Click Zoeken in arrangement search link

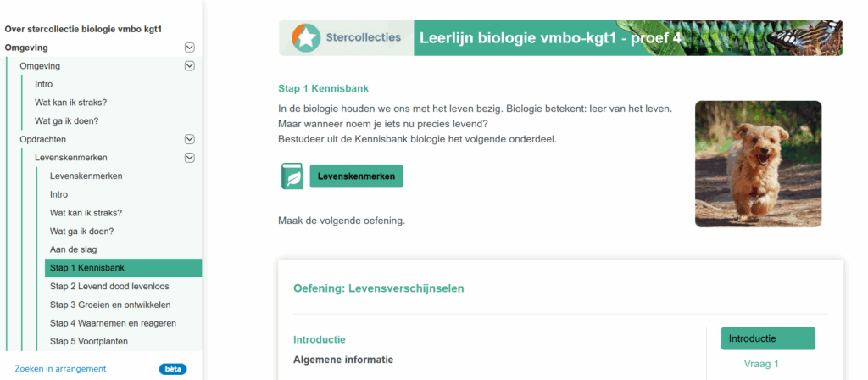[60, 369]
